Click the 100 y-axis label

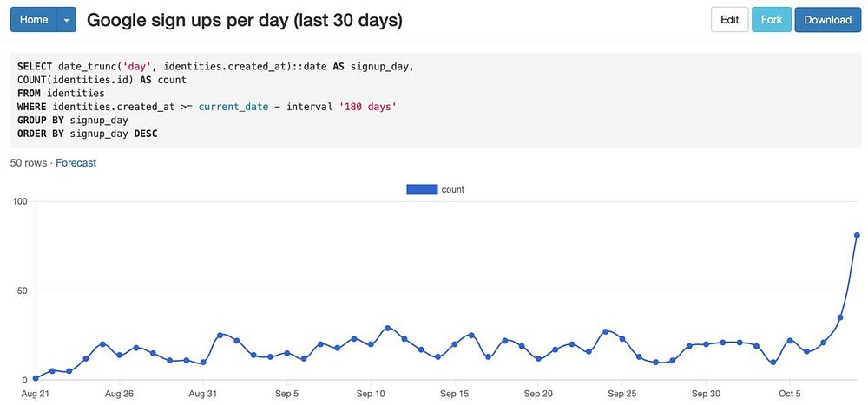tap(19, 201)
